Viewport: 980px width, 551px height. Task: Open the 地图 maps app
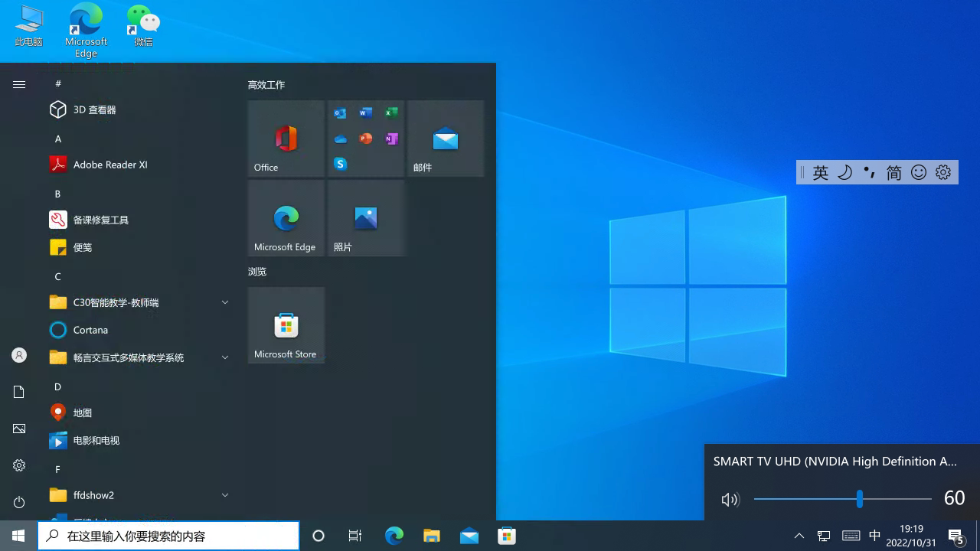(x=138, y=412)
